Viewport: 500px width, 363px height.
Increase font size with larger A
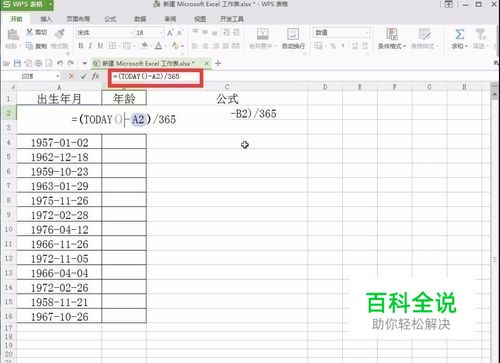coord(170,33)
